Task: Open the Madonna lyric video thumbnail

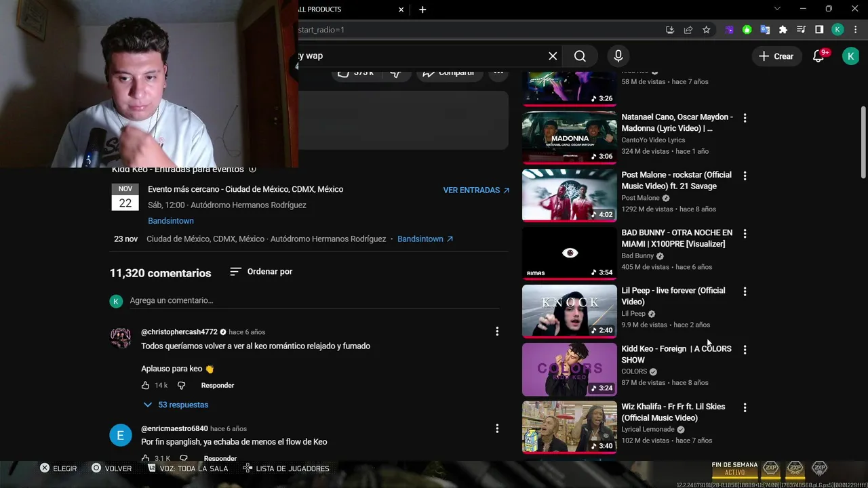Action: [569, 138]
